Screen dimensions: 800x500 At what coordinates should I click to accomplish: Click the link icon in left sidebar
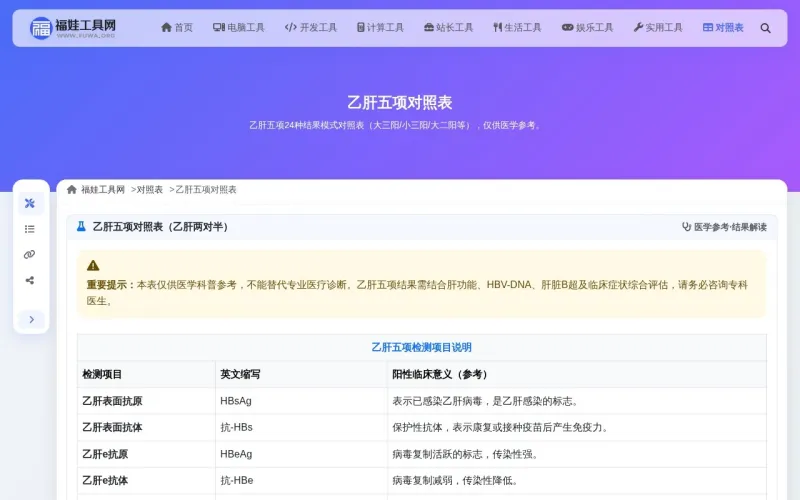point(30,255)
